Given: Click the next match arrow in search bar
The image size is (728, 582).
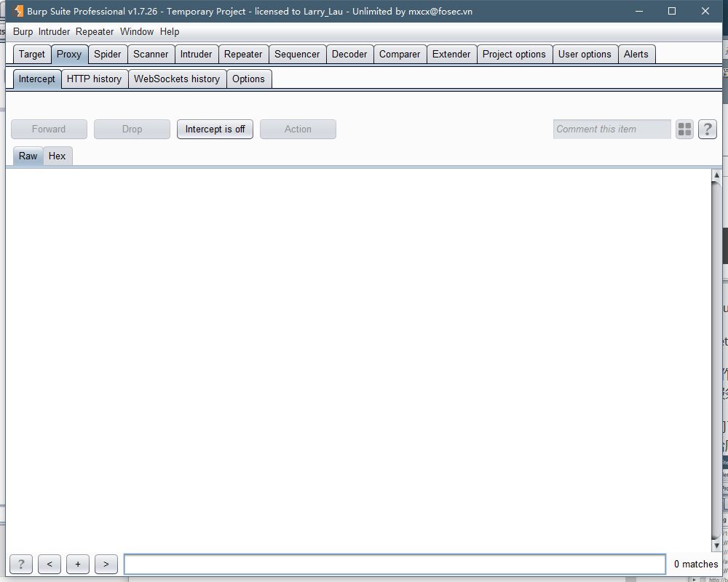Looking at the screenshot, I should click(x=106, y=564).
